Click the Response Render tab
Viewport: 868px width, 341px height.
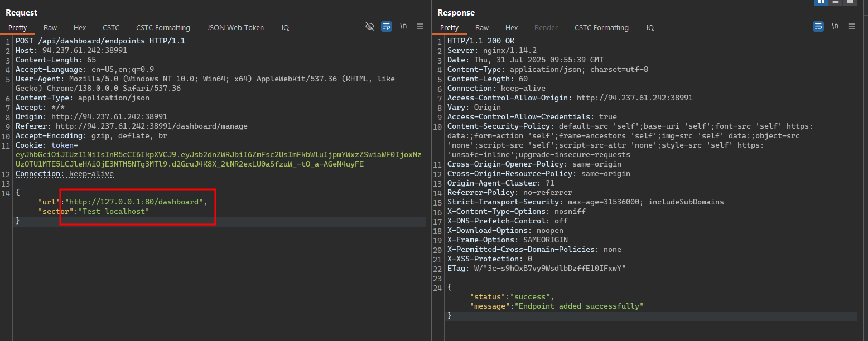pyautogui.click(x=546, y=27)
